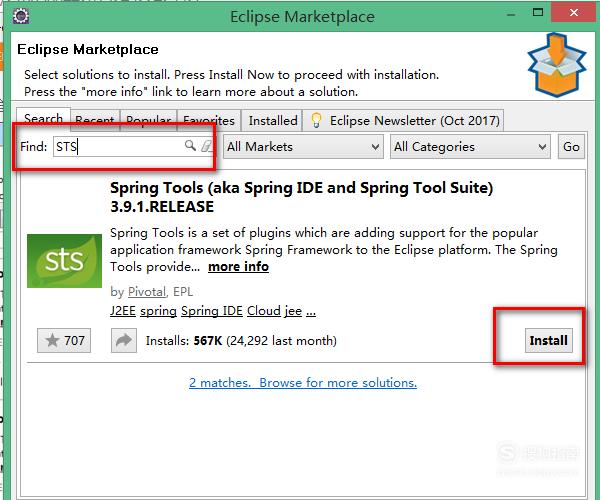600x500 pixels.
Task: Favorite Spring Tools with the 707 star button
Action: (64, 340)
